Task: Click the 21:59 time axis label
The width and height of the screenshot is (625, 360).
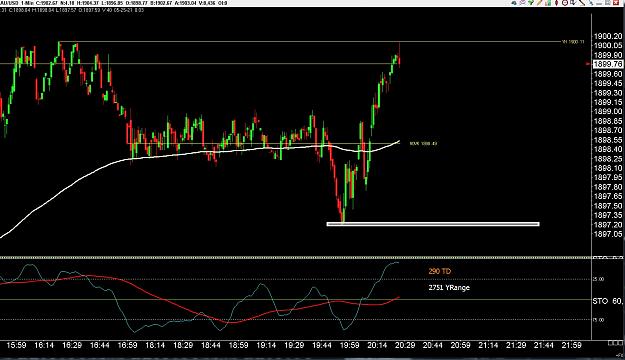Action: [571, 345]
